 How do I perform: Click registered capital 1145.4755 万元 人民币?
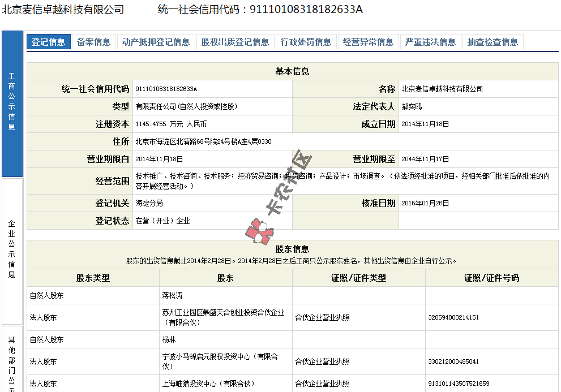(171, 124)
